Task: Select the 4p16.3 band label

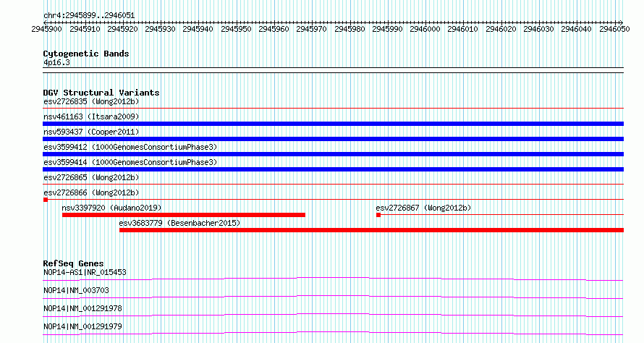Action: 56,63
